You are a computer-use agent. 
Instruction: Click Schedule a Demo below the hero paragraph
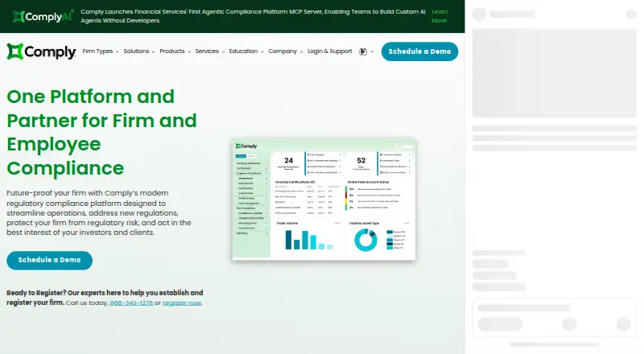tap(49, 260)
